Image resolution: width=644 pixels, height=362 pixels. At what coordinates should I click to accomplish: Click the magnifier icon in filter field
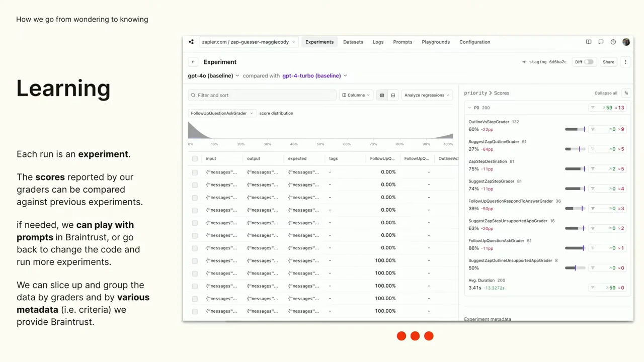coord(193,95)
